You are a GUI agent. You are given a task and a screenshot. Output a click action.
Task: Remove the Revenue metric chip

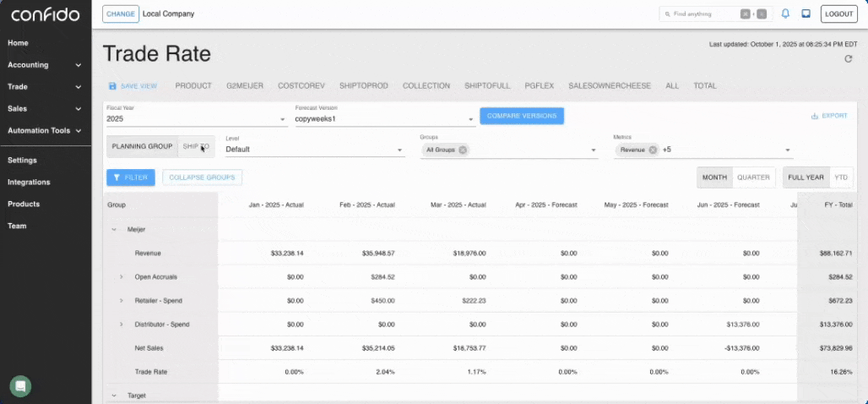[x=653, y=150]
